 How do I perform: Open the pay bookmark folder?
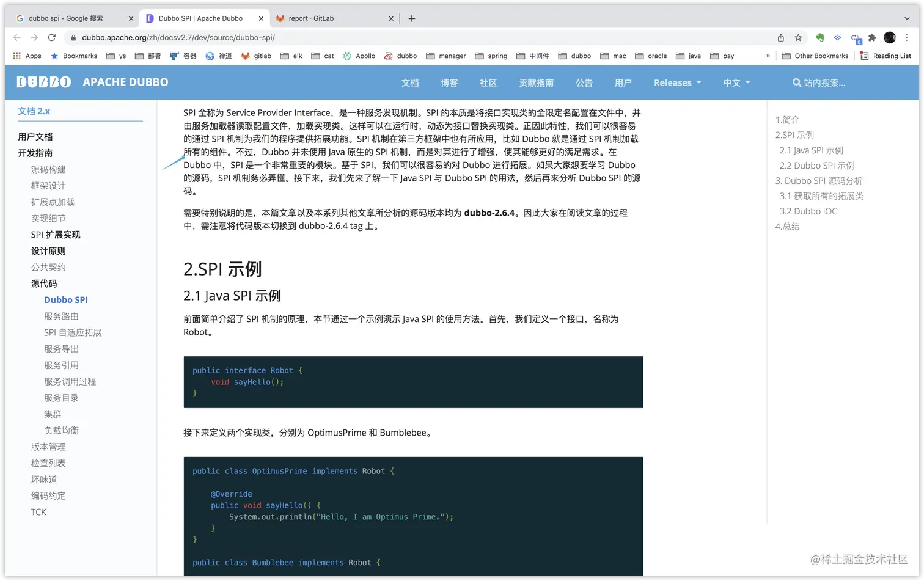click(722, 56)
